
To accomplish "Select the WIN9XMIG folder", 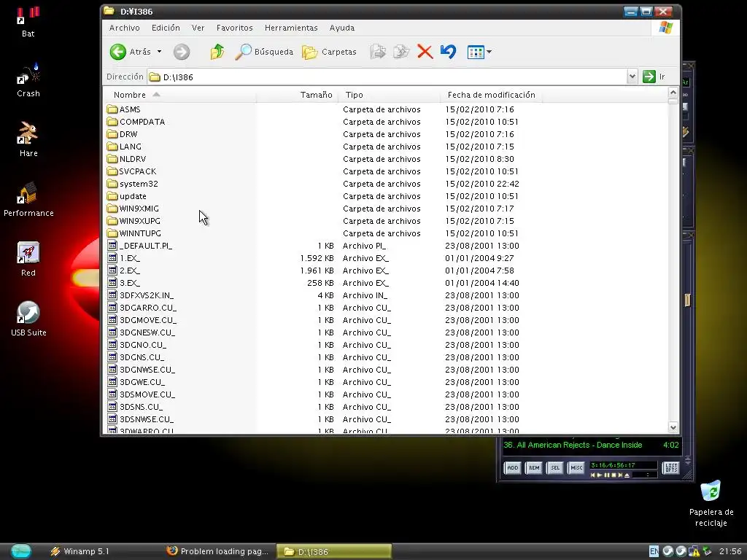I will pyautogui.click(x=133, y=209).
